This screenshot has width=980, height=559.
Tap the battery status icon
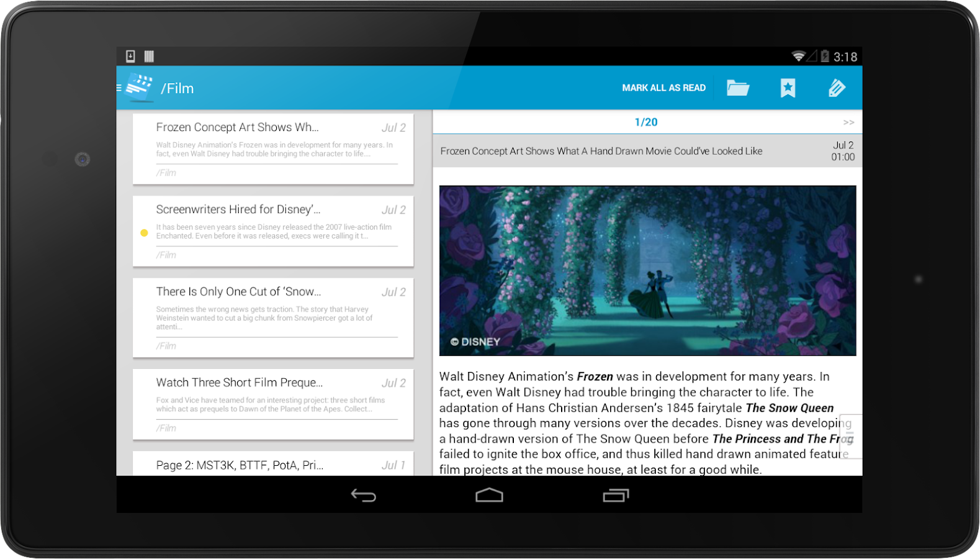tap(825, 57)
